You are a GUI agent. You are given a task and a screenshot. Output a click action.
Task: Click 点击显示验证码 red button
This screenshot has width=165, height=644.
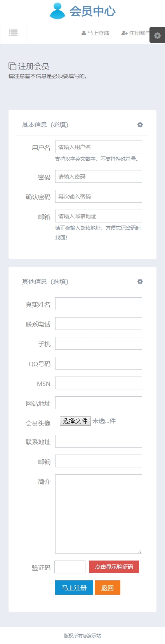click(114, 567)
